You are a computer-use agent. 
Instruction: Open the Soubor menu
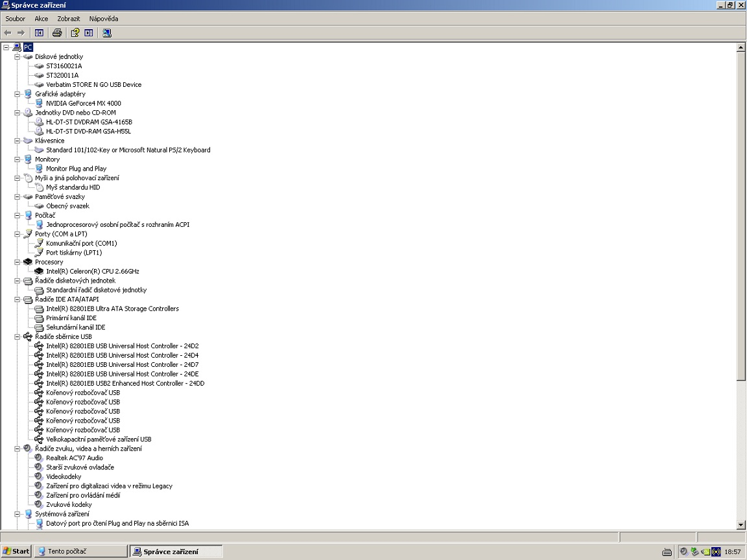click(x=16, y=19)
